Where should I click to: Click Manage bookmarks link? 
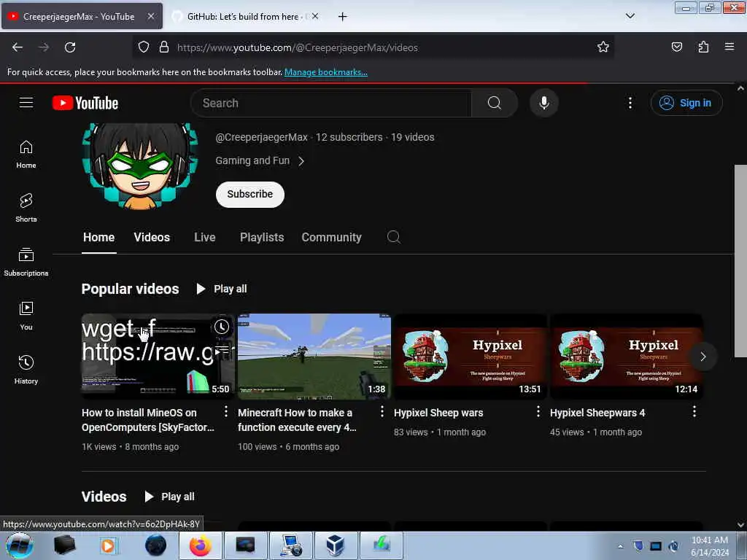tap(326, 72)
